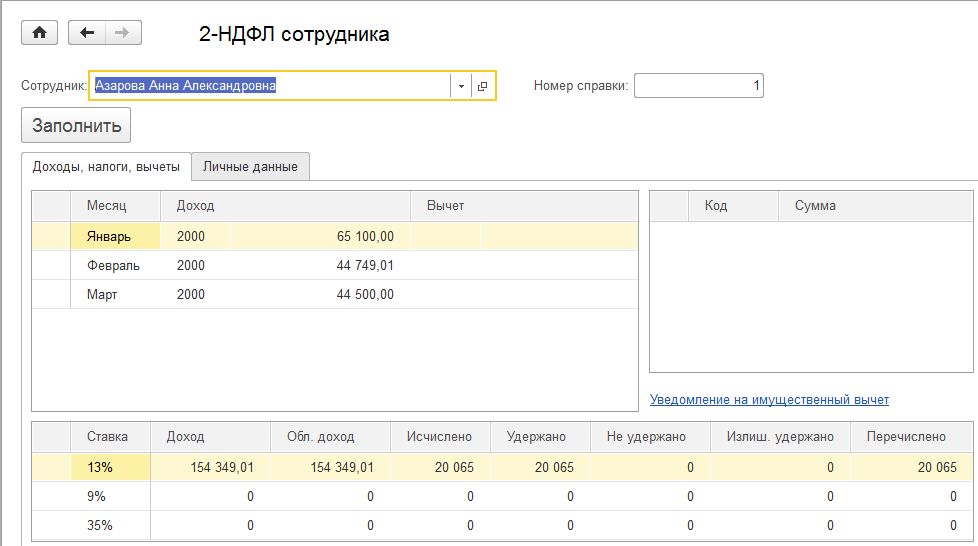The image size is (978, 546).
Task: Click the Home icon button
Action: tap(40, 33)
